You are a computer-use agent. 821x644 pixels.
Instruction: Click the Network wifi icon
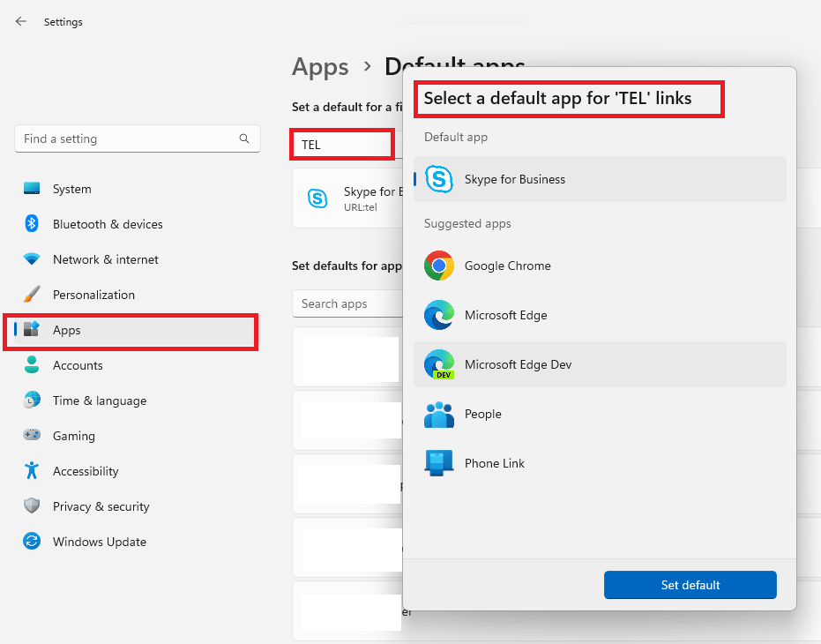[x=32, y=258]
